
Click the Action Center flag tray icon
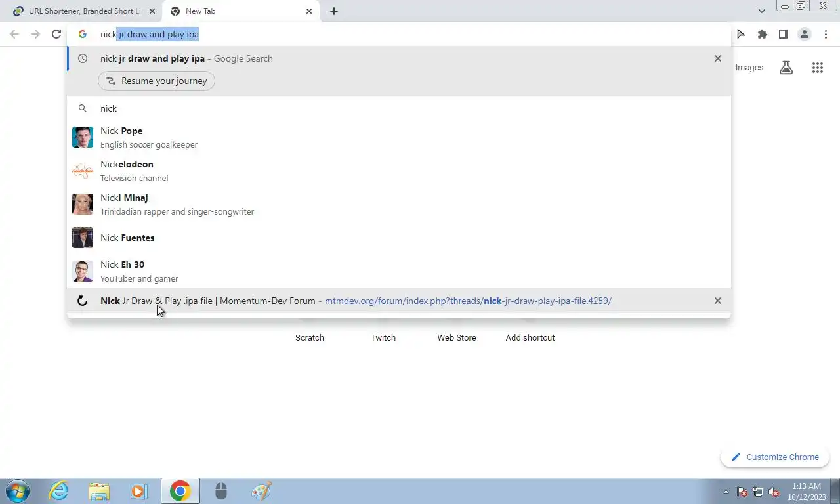coord(742,492)
